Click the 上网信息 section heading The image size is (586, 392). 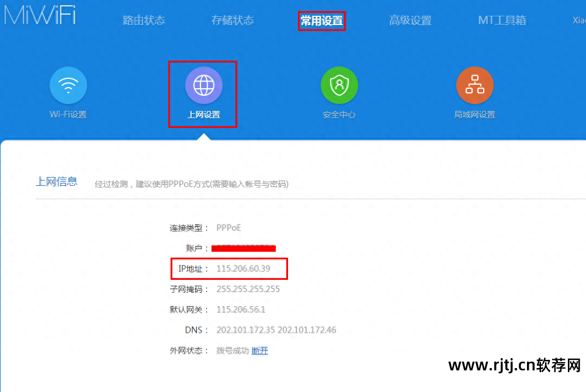[x=56, y=181]
